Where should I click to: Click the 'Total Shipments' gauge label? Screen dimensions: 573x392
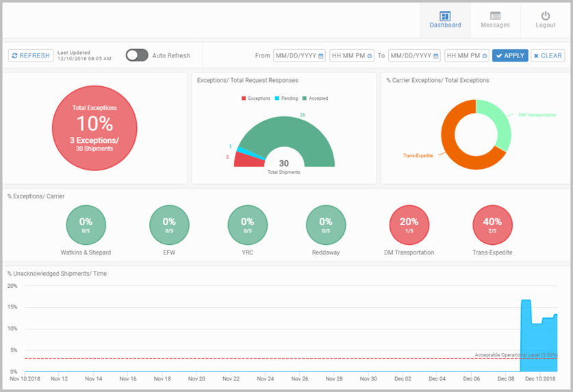click(284, 172)
